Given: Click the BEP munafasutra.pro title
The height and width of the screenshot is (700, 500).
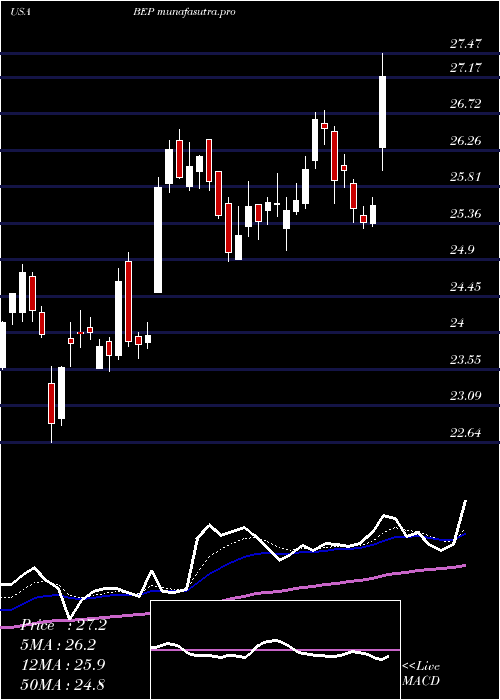Looking at the screenshot, I should [184, 12].
